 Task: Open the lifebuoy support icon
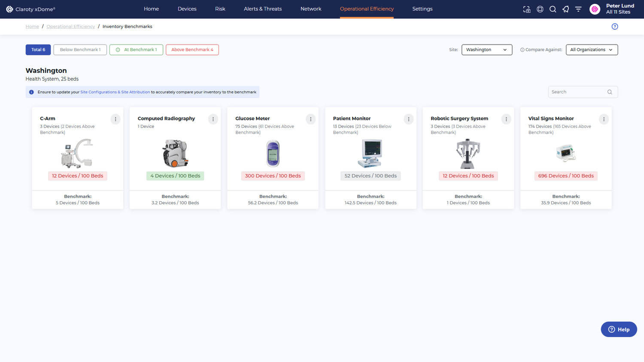click(x=540, y=9)
